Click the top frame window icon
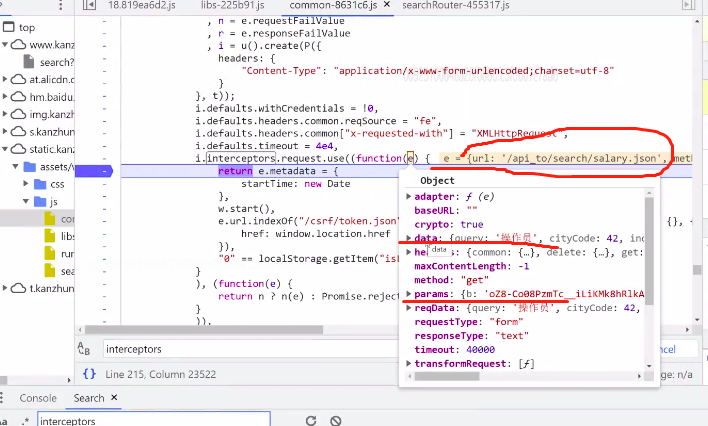This screenshot has width=708, height=426. tap(9, 27)
